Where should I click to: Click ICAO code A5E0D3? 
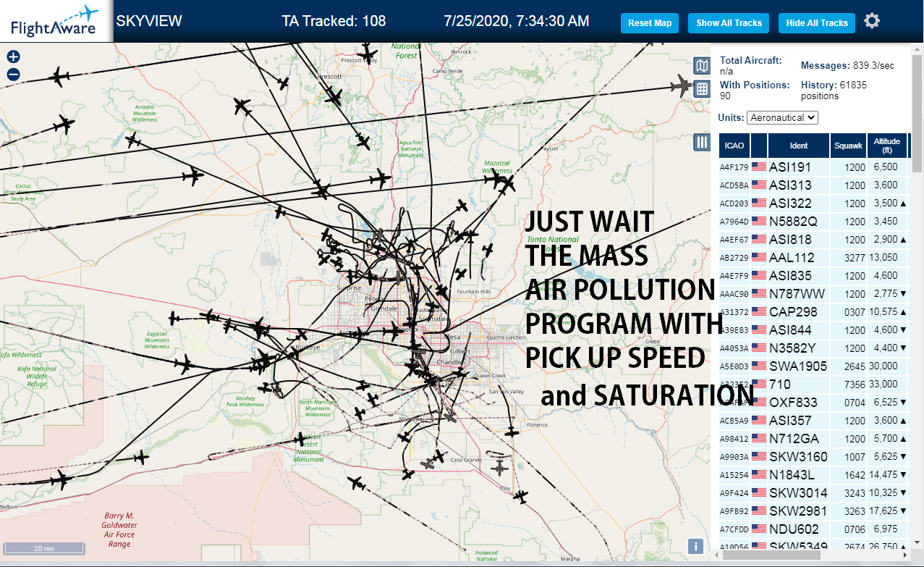point(734,366)
